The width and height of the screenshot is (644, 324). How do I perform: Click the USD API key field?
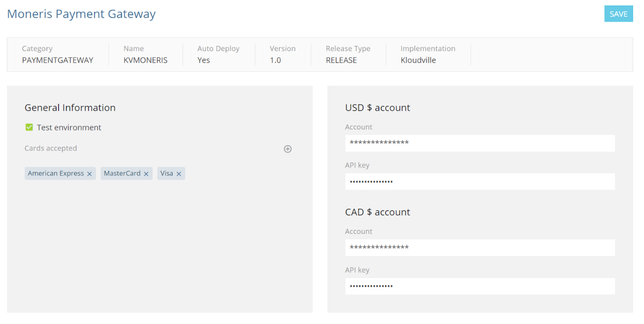pyautogui.click(x=480, y=182)
